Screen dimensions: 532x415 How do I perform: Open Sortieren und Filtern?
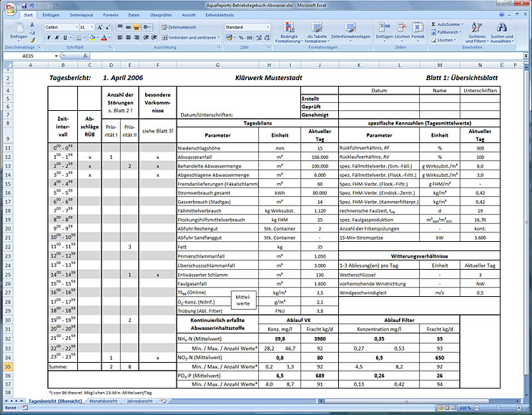pyautogui.click(x=477, y=33)
